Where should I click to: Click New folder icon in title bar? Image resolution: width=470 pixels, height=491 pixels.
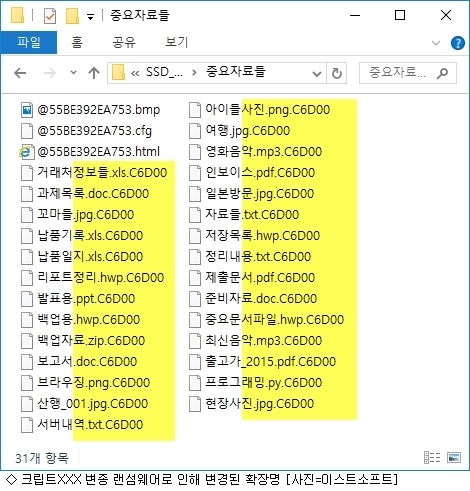click(72, 16)
